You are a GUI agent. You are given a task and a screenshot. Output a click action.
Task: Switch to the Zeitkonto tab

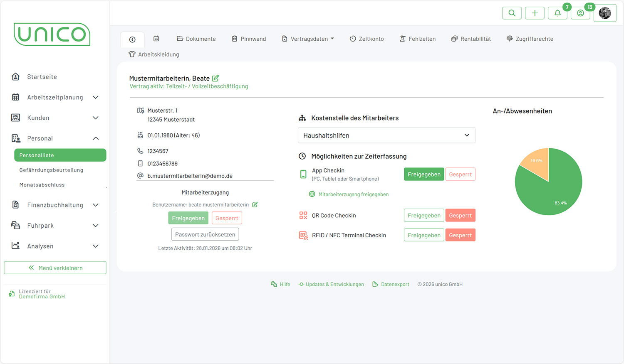pos(366,39)
